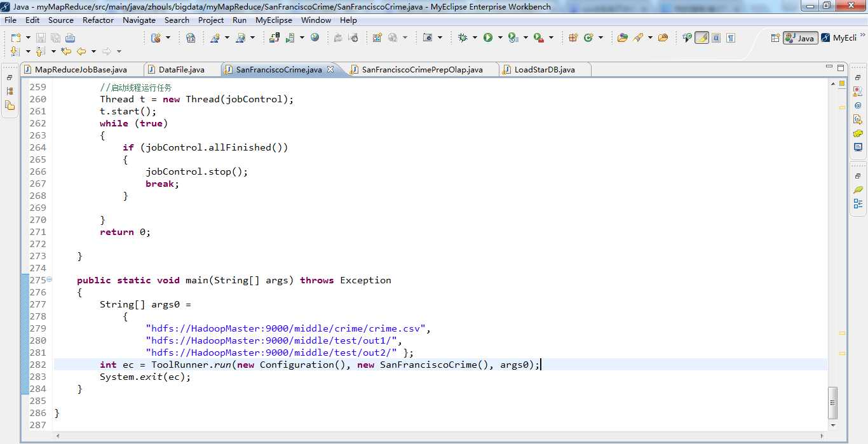Open the Javadoc @ view icon
Screen dimensions: 868x444
(858, 105)
